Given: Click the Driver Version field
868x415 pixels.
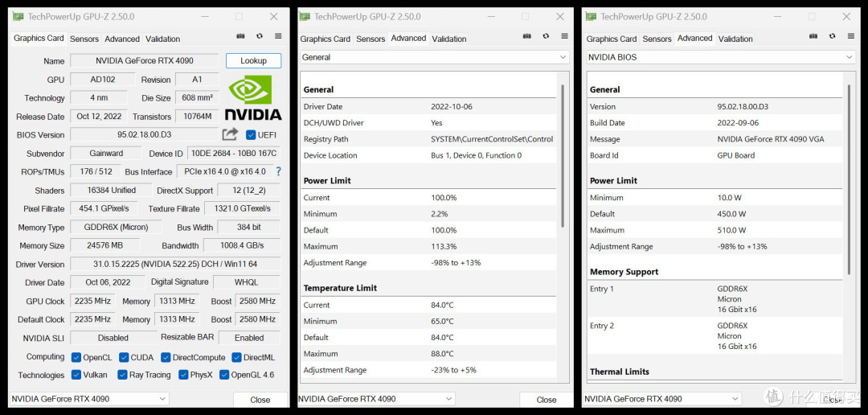Looking at the screenshot, I should click(175, 265).
